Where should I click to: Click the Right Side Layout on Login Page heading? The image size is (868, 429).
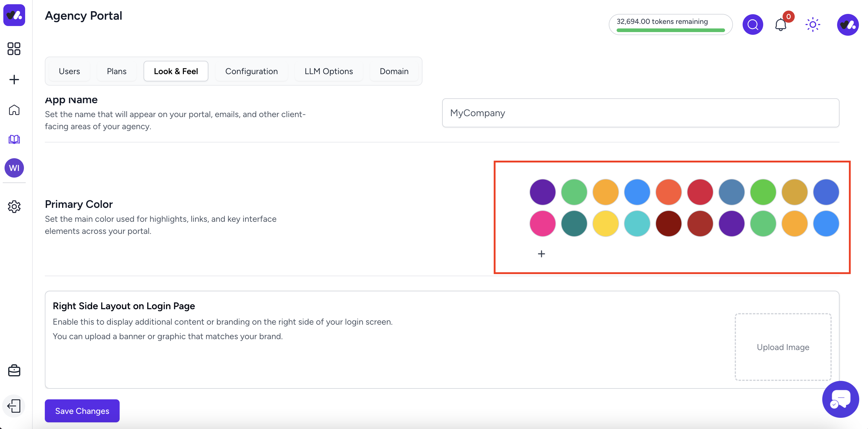(124, 306)
